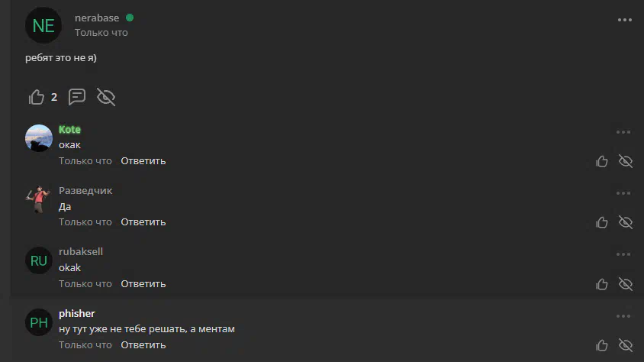Open more options for Kote's comment
The image size is (644, 362).
623,132
